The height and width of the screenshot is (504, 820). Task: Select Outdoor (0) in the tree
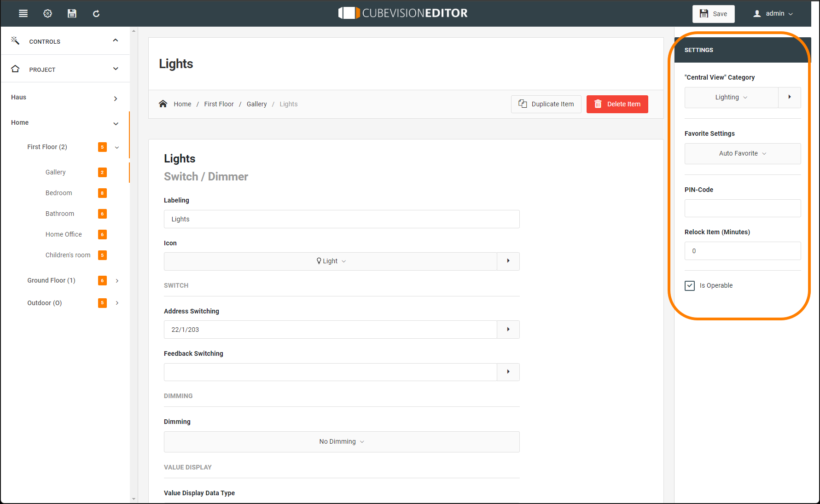pyautogui.click(x=44, y=303)
